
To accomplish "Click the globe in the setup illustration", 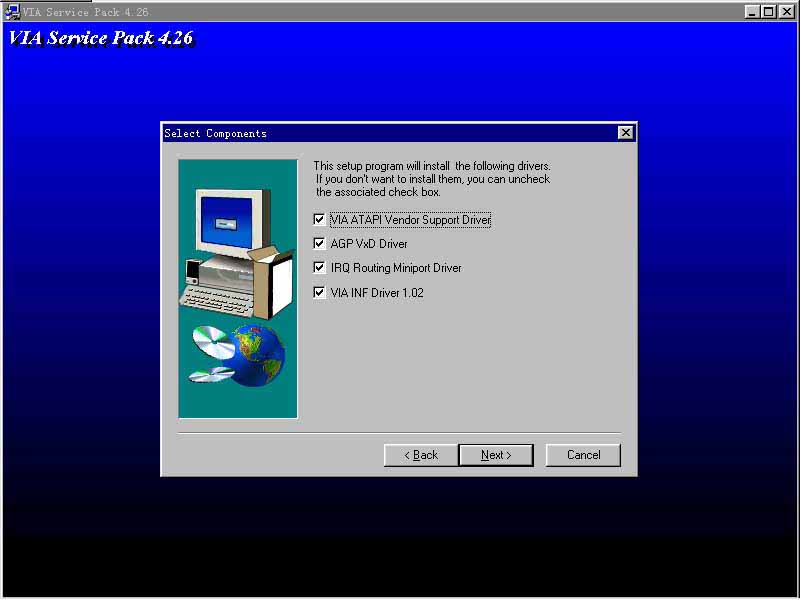I will click(259, 355).
